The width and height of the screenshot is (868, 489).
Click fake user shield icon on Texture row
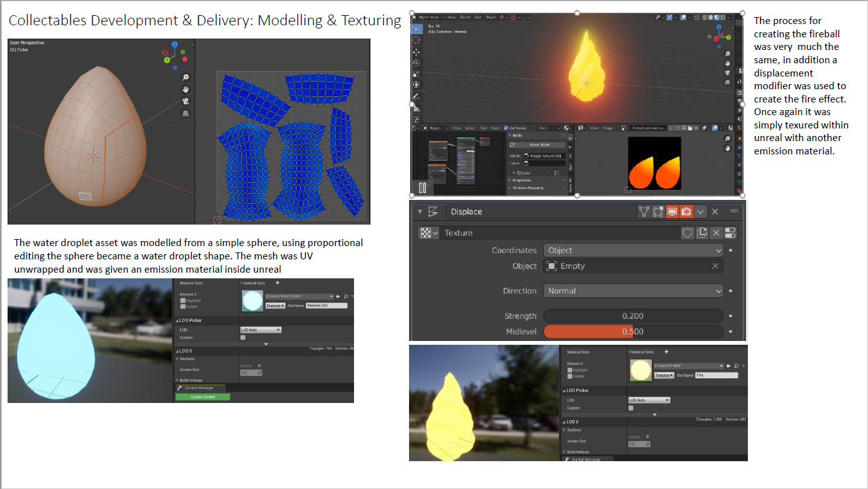pos(688,233)
